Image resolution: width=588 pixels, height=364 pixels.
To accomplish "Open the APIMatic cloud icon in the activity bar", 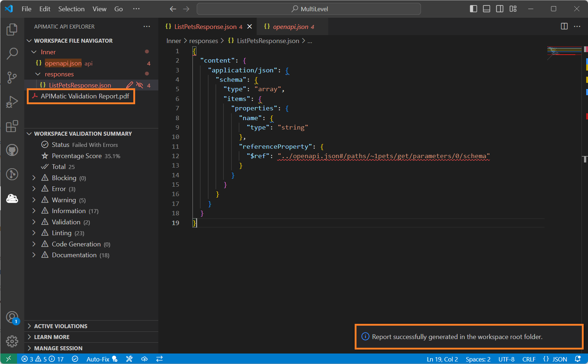I will 12,198.
